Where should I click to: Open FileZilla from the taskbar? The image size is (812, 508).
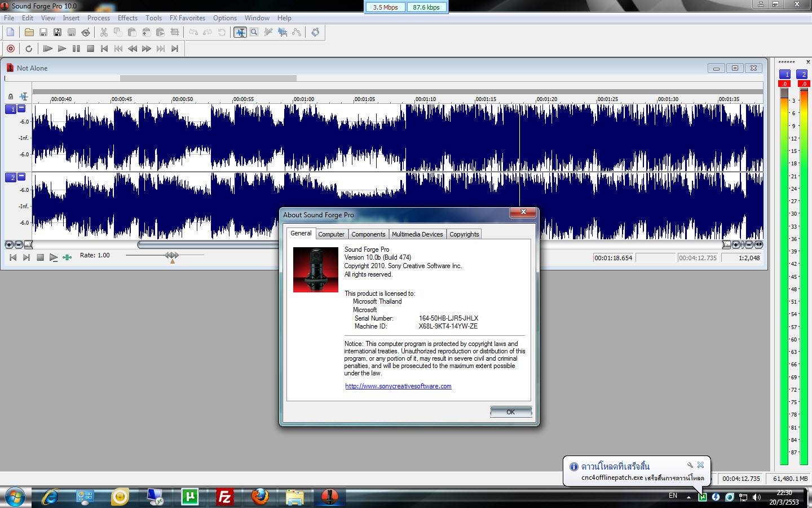tap(224, 497)
